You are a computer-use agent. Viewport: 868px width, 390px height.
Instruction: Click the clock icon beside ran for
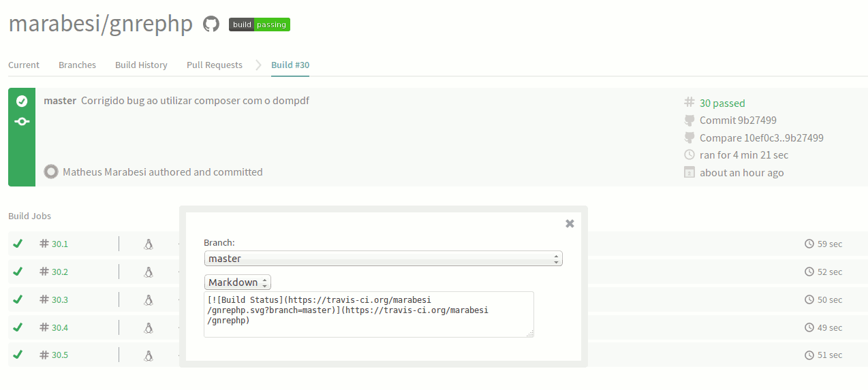pyautogui.click(x=689, y=155)
